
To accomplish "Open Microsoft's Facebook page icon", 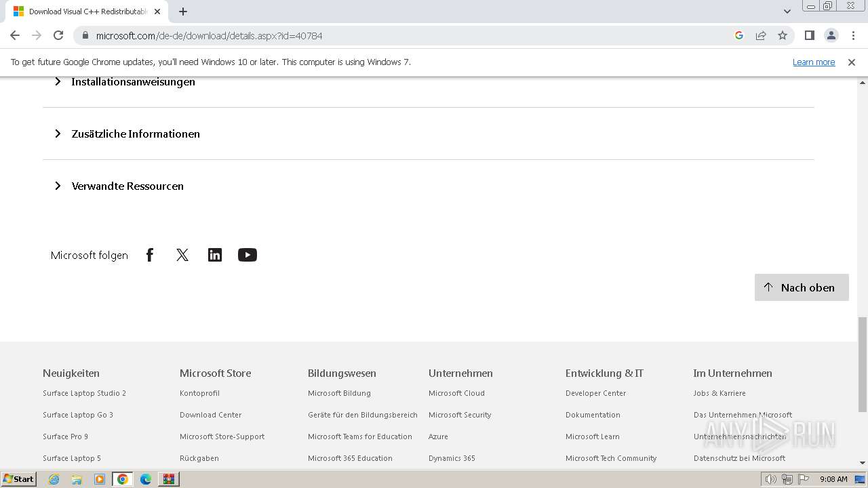I will tap(150, 255).
